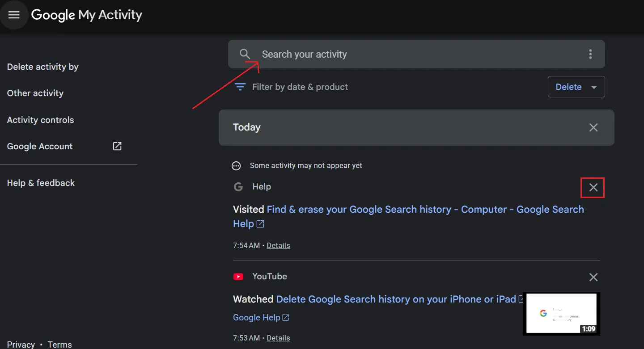Open the Find & erase Search history link

coord(408,216)
